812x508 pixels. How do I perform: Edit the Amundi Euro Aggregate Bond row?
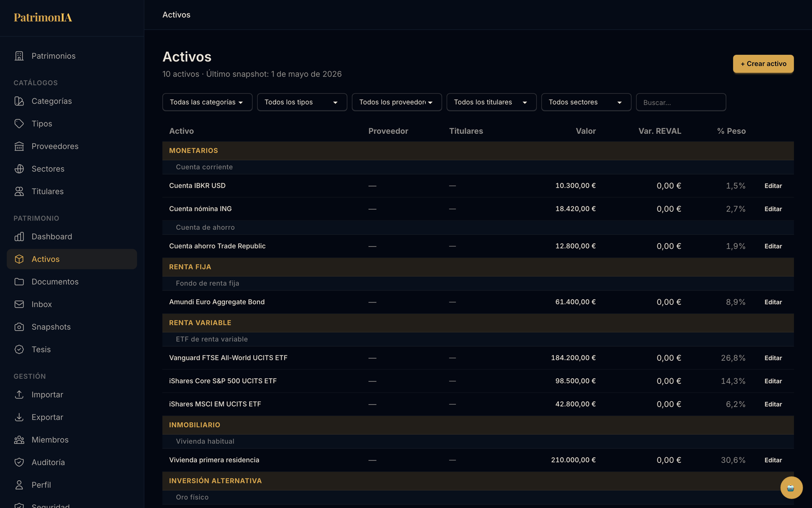(x=773, y=302)
